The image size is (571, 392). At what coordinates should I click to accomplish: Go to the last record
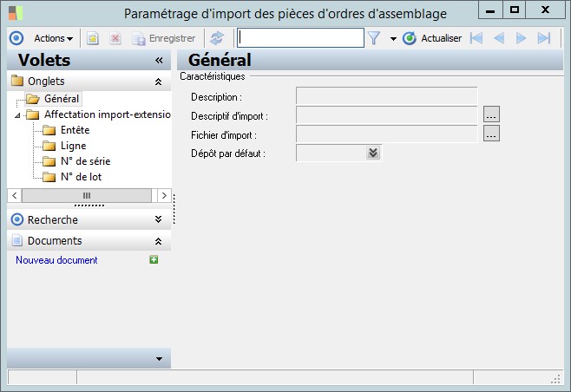tap(544, 38)
